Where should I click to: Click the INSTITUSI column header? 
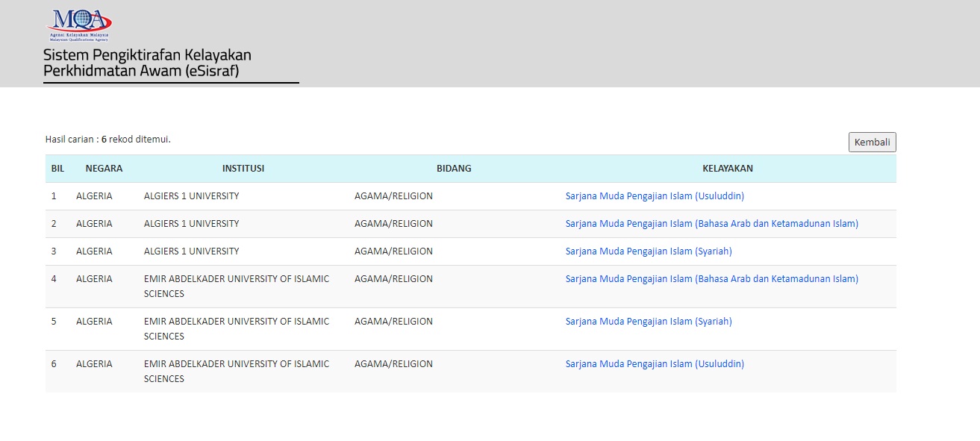[x=243, y=169]
